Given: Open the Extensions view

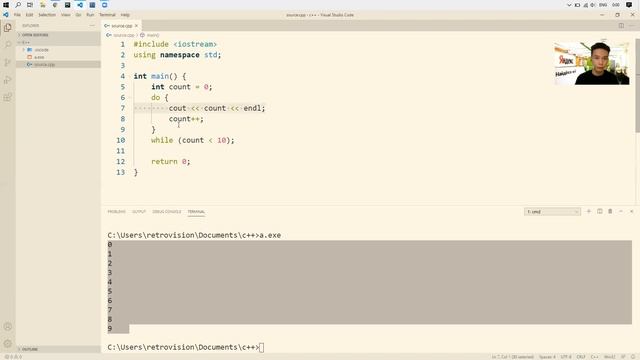Looking at the screenshot, I should (8, 97).
